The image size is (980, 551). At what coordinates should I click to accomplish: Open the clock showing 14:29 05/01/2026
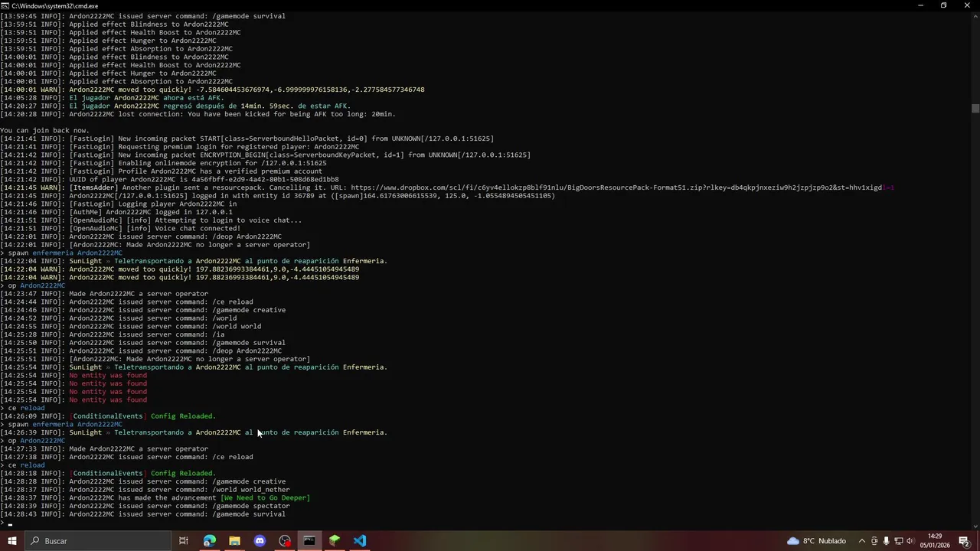935,541
